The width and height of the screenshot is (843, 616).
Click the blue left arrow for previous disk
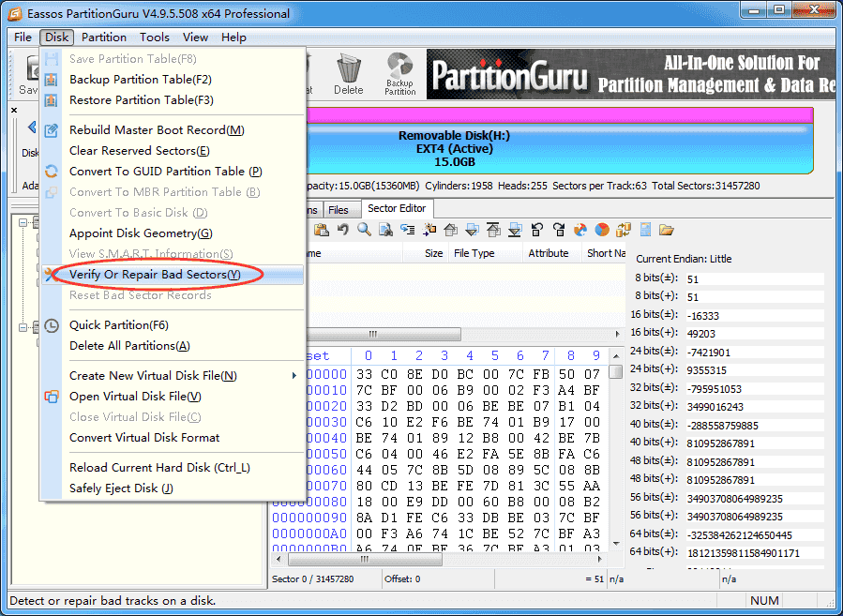coord(32,128)
